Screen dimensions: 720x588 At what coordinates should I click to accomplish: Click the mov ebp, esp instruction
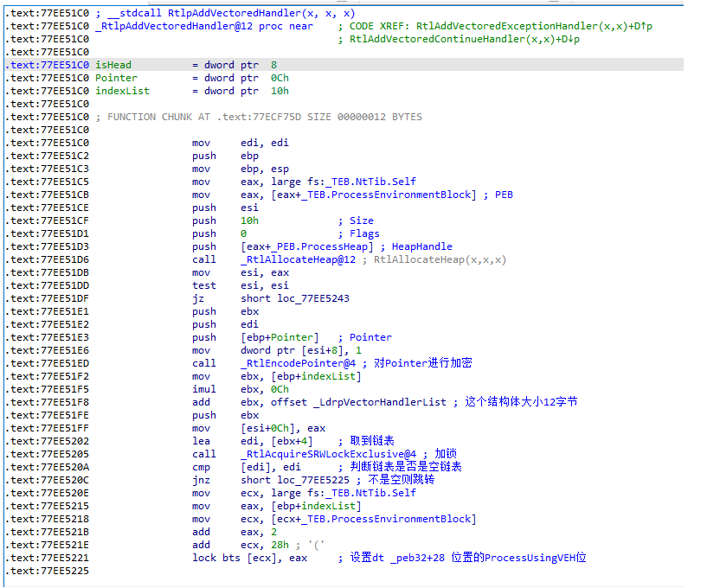[241, 169]
